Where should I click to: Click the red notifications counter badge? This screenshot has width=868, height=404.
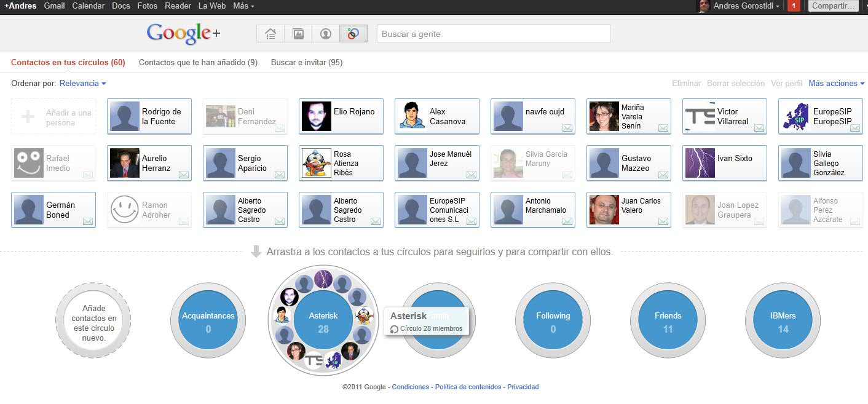[x=794, y=6]
